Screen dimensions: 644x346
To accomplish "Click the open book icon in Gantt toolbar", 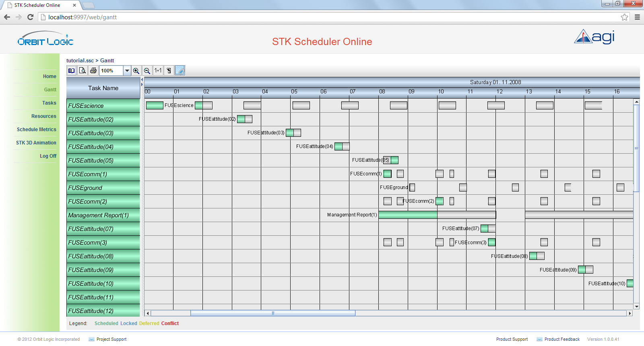I will point(71,71).
